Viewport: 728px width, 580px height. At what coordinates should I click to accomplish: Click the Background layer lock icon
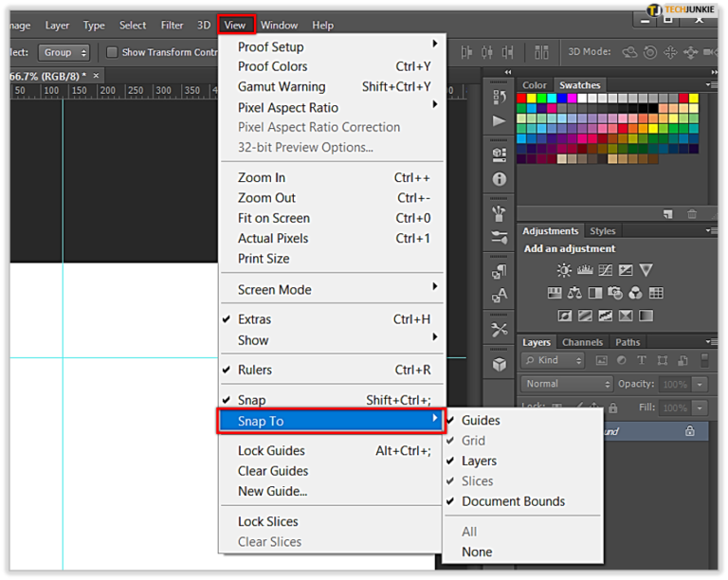point(690,431)
